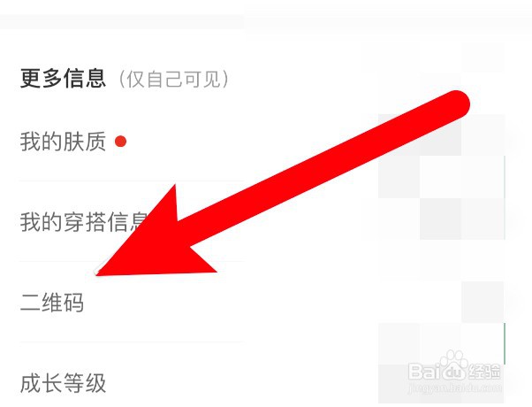Click the Baidu 经验 watermark logo text

(454, 372)
